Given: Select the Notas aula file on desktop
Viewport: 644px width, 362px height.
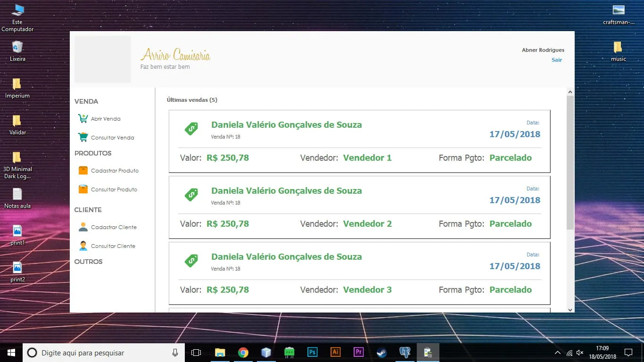Looking at the screenshot, I should coord(17,198).
